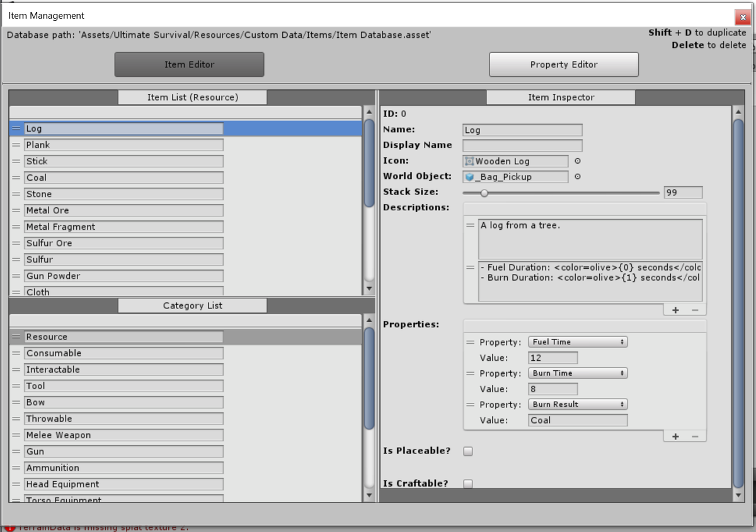Select the Sulfur Ore item
The width and height of the screenshot is (756, 532).
pos(123,243)
